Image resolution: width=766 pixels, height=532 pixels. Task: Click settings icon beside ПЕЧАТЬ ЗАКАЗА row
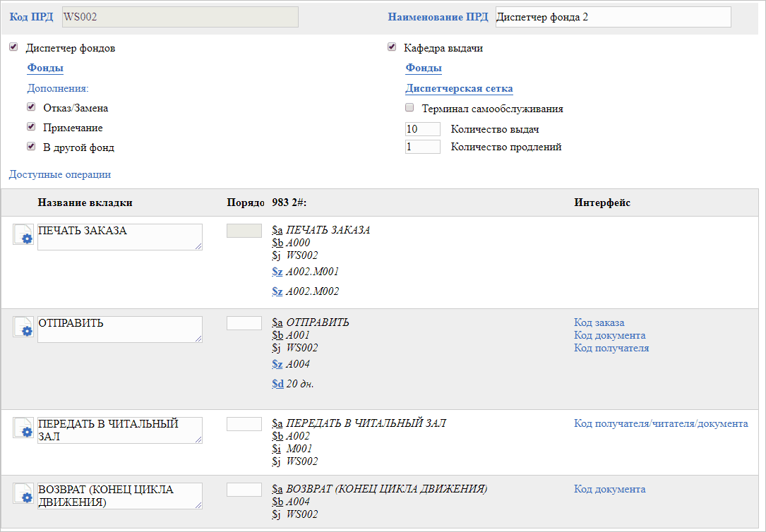click(23, 235)
